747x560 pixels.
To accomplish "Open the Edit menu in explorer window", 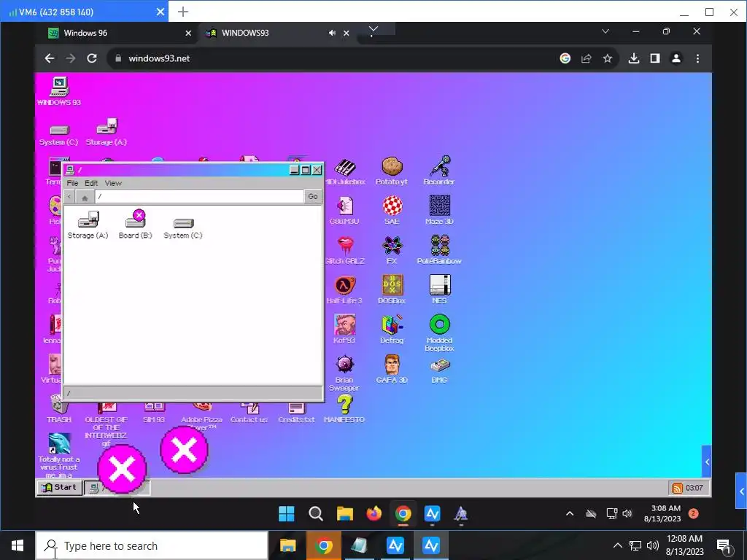I will tap(91, 183).
